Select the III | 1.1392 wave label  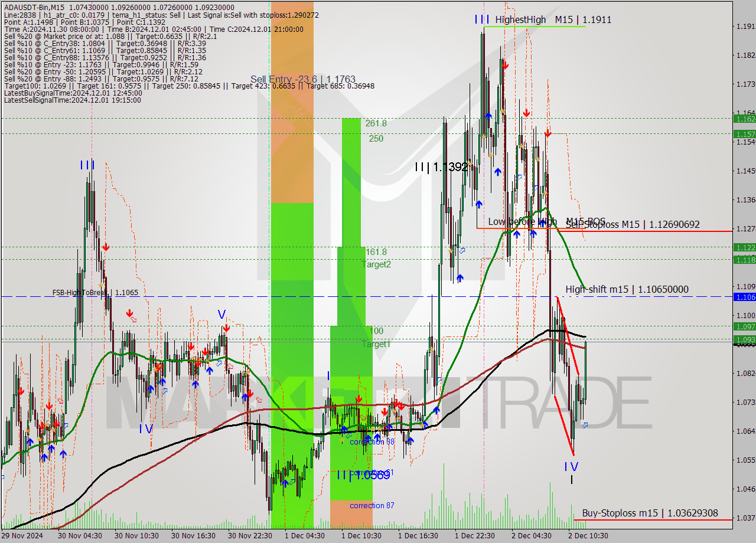441,167
